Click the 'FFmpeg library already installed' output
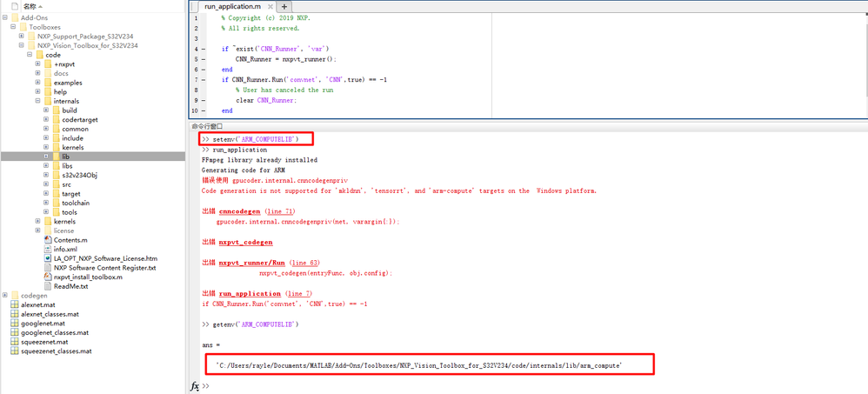868x394 pixels. point(260,160)
